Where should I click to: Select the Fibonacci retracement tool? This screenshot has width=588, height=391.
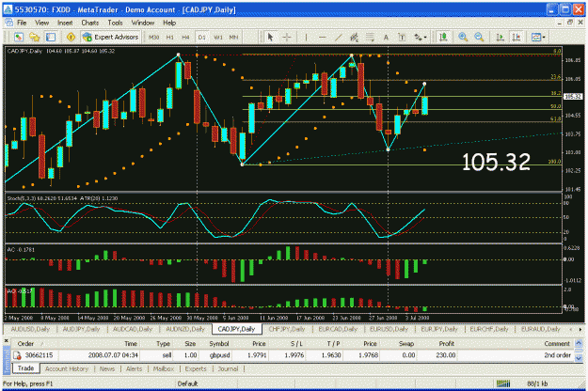[370, 37]
